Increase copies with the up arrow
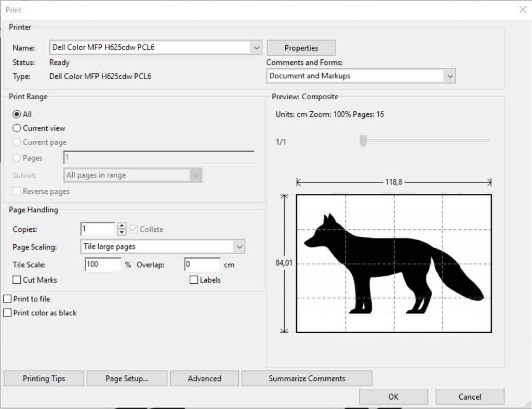This screenshot has width=532, height=409. coord(122,226)
